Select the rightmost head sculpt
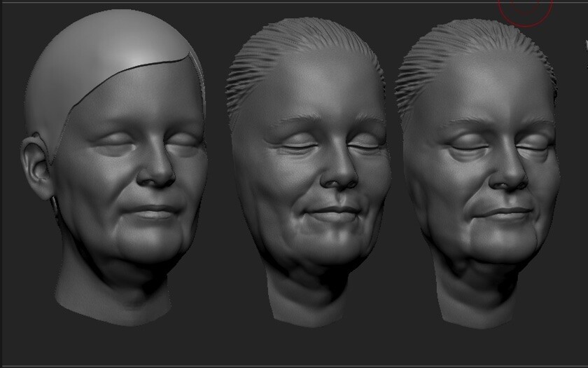 (x=477, y=174)
